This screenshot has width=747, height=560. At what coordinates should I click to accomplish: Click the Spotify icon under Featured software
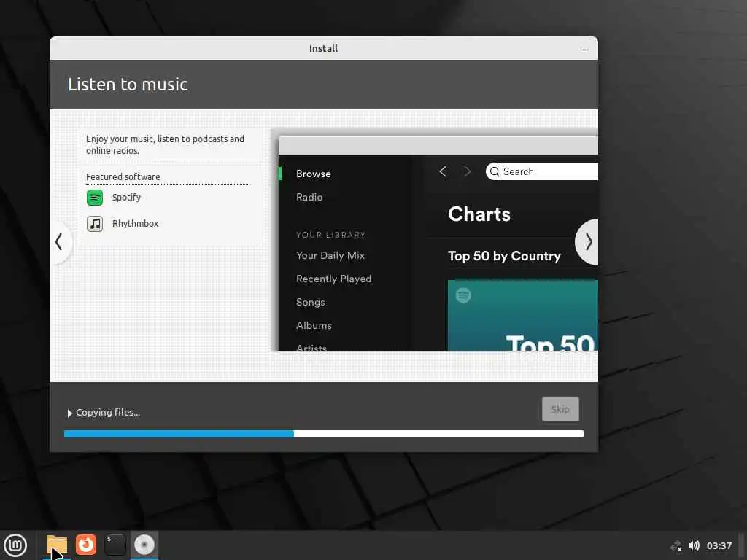click(x=95, y=197)
